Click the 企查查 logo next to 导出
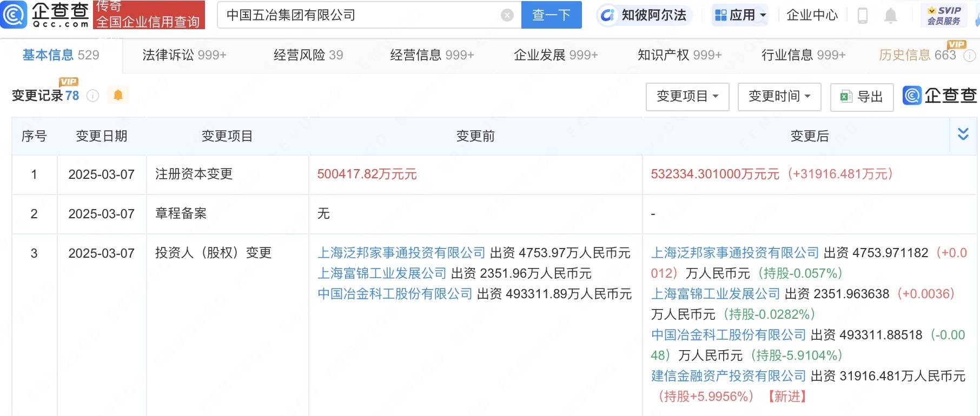The image size is (980, 416). point(940,96)
